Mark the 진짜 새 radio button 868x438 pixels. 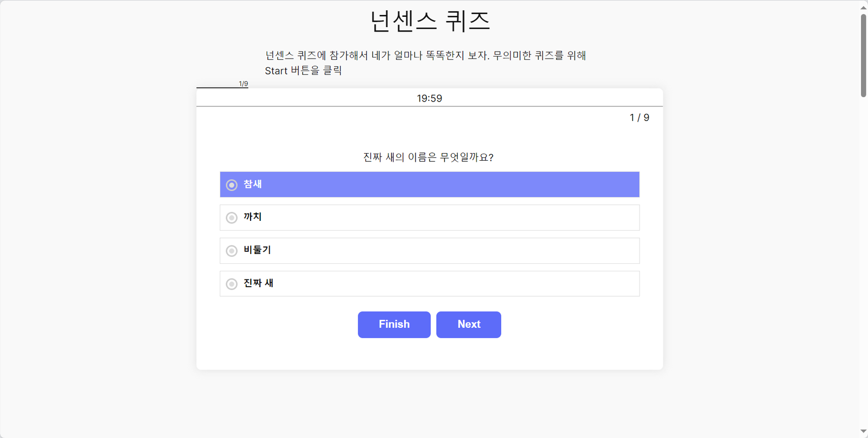click(x=232, y=284)
